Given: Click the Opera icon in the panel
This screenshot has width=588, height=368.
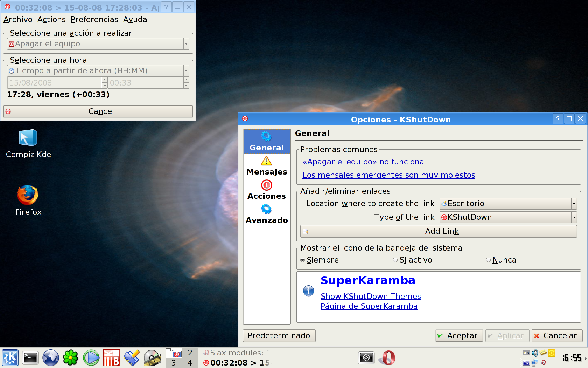Looking at the screenshot, I should [388, 358].
